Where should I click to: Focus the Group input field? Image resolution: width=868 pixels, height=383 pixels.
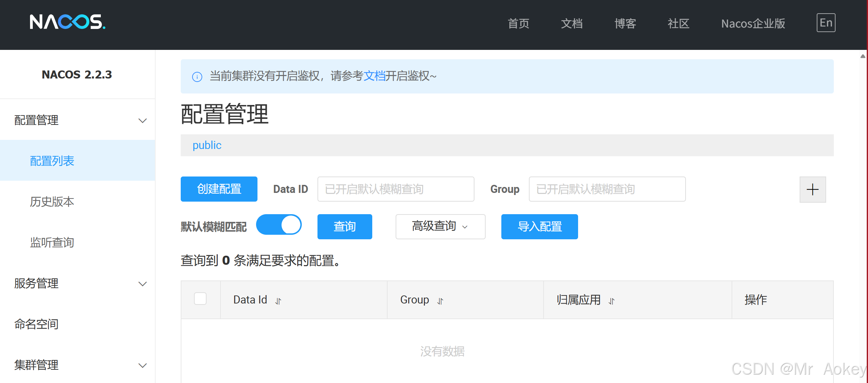click(x=607, y=189)
